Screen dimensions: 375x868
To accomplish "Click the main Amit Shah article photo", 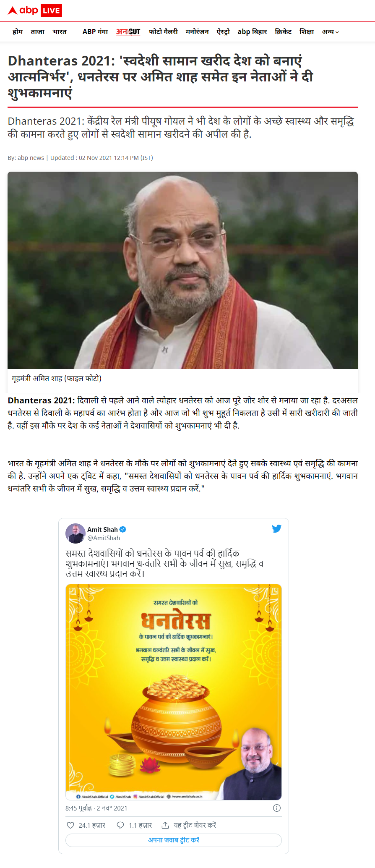I will coord(182,270).
